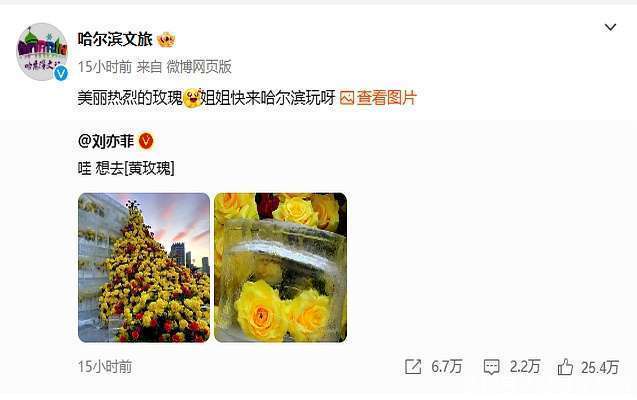The image size is (637, 400).
Task: Open the yellow roses in ice thumbnail
Action: (280, 267)
